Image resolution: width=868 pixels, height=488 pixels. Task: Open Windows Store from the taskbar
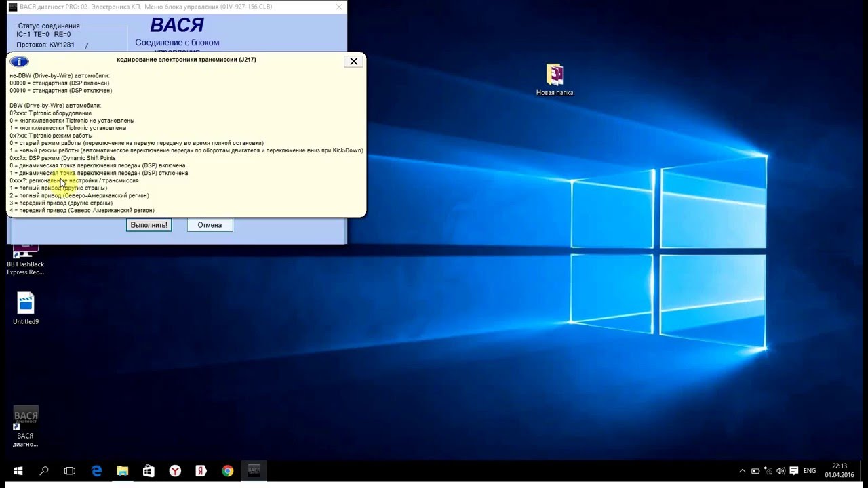(149, 471)
